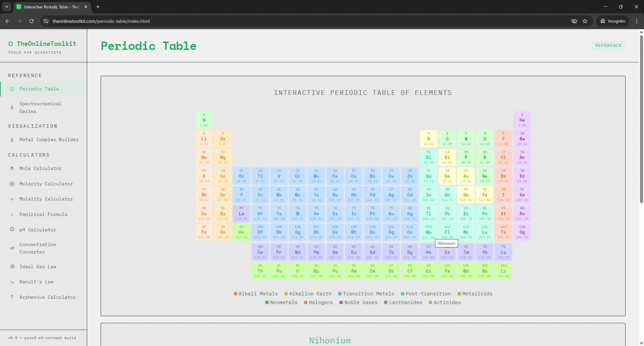Click the lambda icon for Spectrochemical Series

(x=12, y=108)
